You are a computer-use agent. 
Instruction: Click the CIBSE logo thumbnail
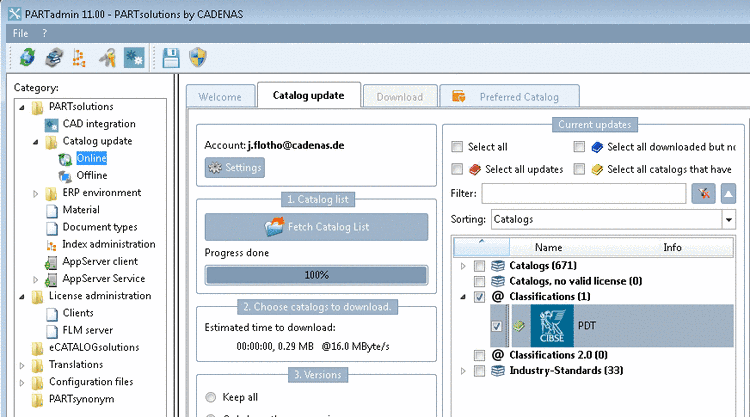[552, 326]
